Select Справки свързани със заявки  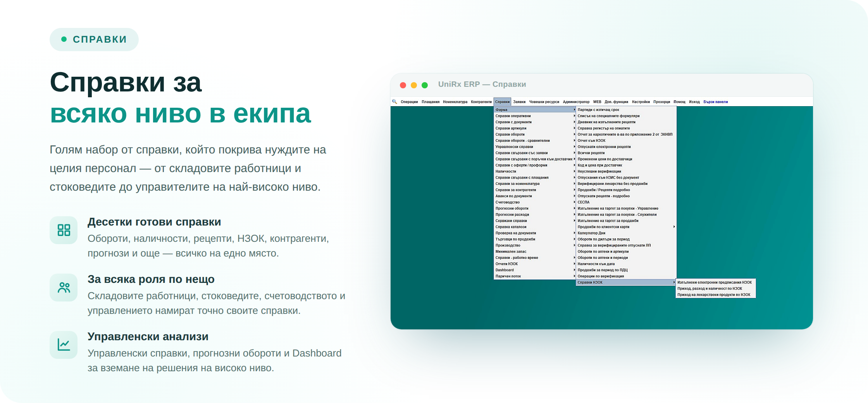(535, 153)
